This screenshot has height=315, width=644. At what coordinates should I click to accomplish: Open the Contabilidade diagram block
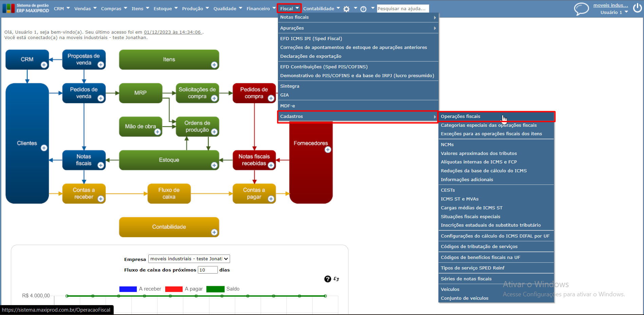(169, 227)
